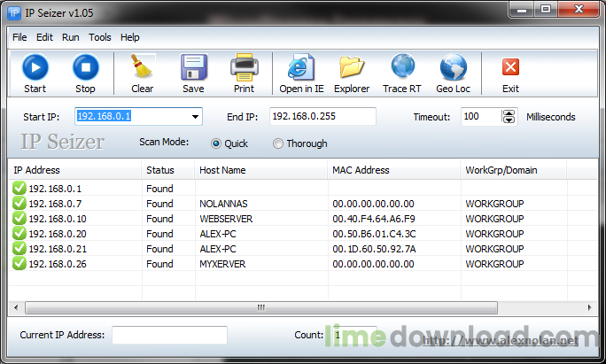Click the horizontal scrollbar thumb
Screen dimensions: 606x364
pos(260,308)
